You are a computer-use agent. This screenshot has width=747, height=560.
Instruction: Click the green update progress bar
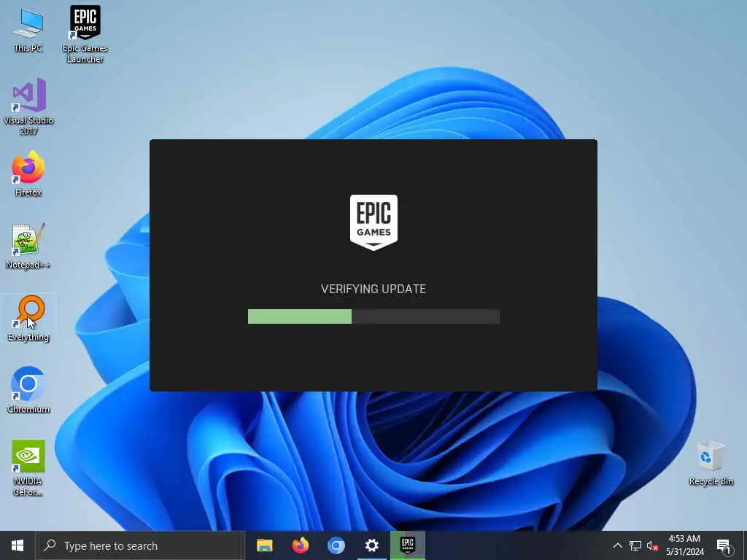(373, 316)
